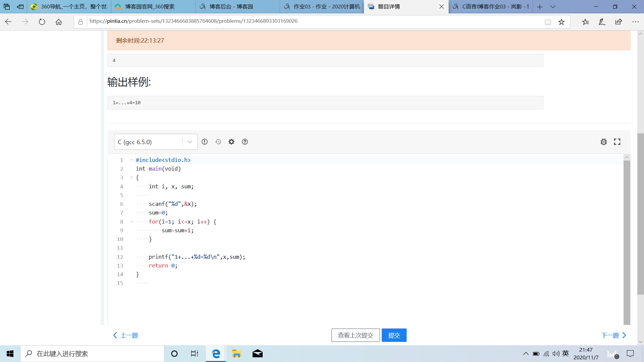Add page to favorites star
The image size is (644, 362).
(x=561, y=22)
